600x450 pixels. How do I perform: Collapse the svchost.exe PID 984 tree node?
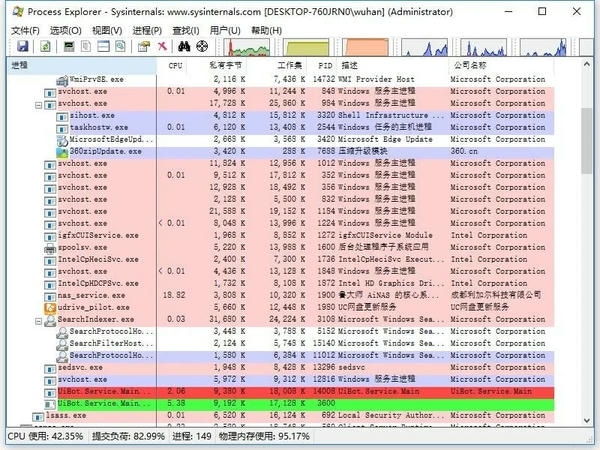coord(38,104)
